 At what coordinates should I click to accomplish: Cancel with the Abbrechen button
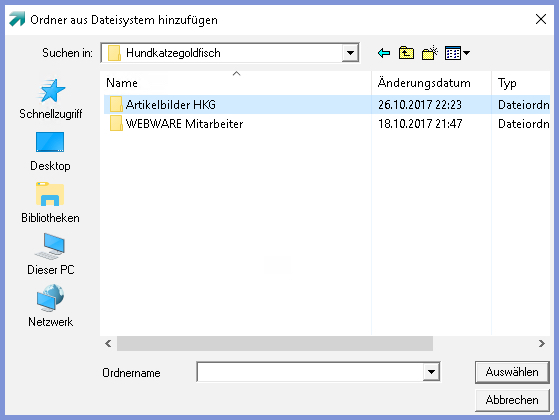(512, 400)
